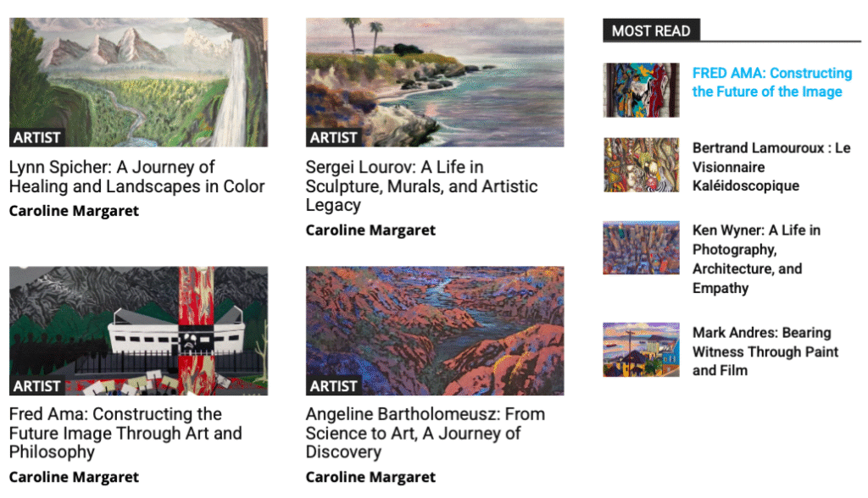The image size is (868, 498).
Task: Click ARTIST tag on Lynn Spicher image
Action: [37, 137]
